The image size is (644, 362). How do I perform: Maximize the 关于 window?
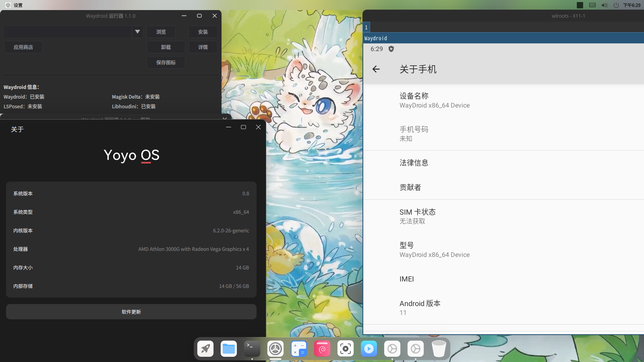point(243,127)
